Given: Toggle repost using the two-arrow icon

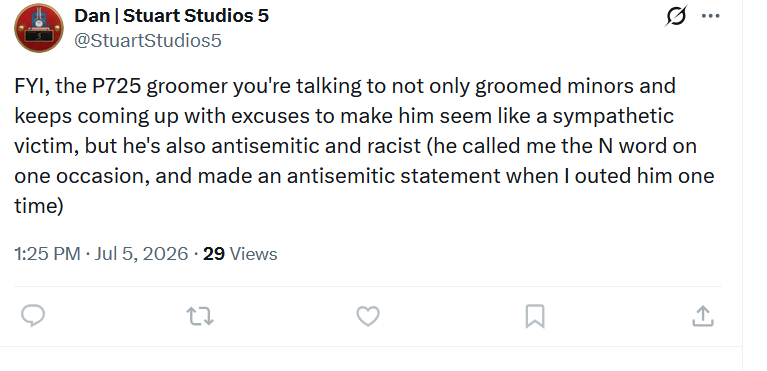Looking at the screenshot, I should click(201, 316).
